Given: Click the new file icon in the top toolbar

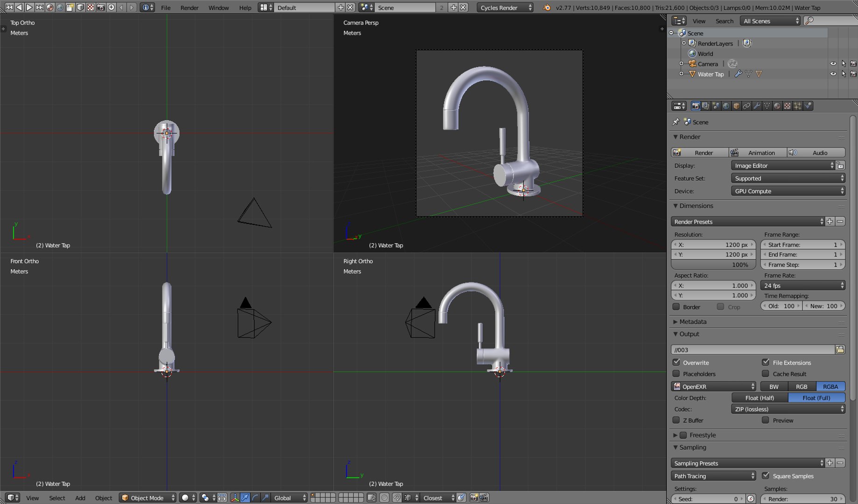Looking at the screenshot, I should [70, 7].
